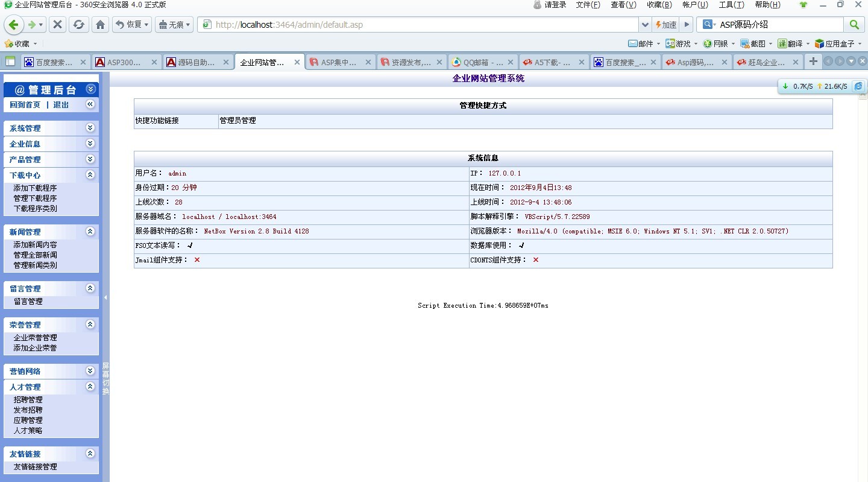Switch to the 源码自助 tab
This screenshot has width=868, height=482.
(x=197, y=62)
